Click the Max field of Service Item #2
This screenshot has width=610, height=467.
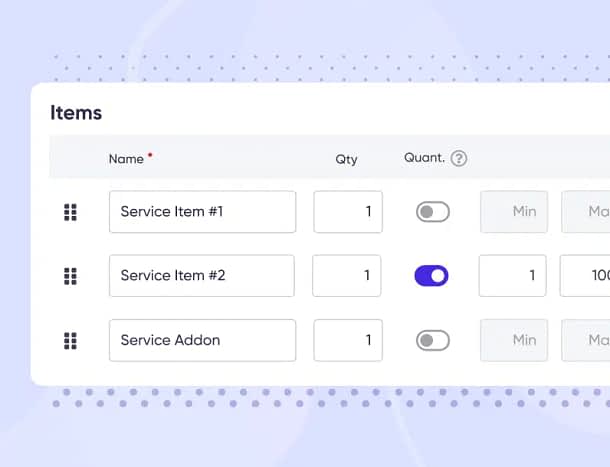[585, 276]
